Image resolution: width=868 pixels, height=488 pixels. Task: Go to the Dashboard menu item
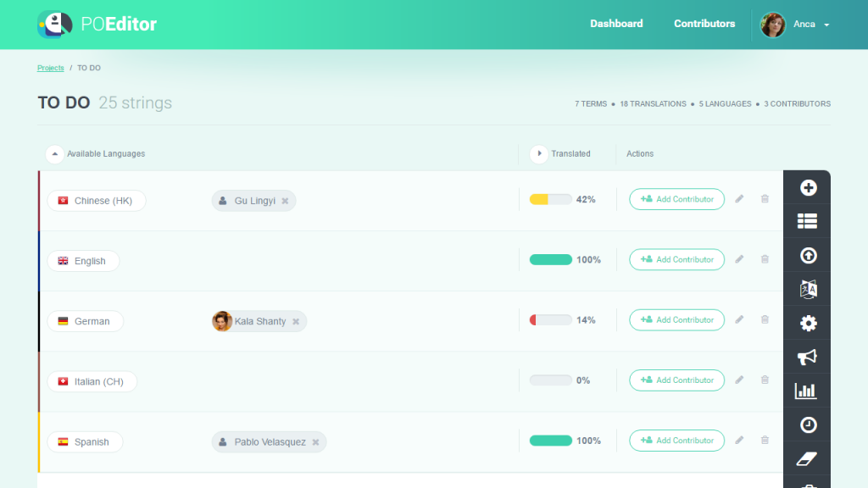(x=616, y=24)
